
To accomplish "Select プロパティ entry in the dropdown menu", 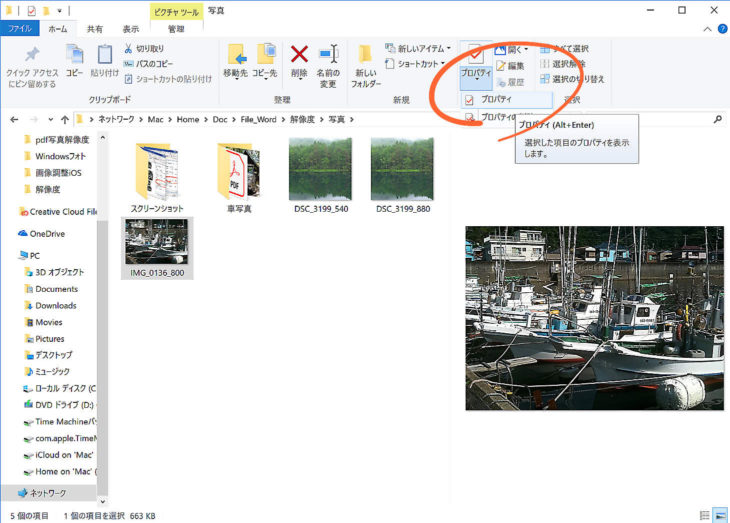I will coord(496,99).
